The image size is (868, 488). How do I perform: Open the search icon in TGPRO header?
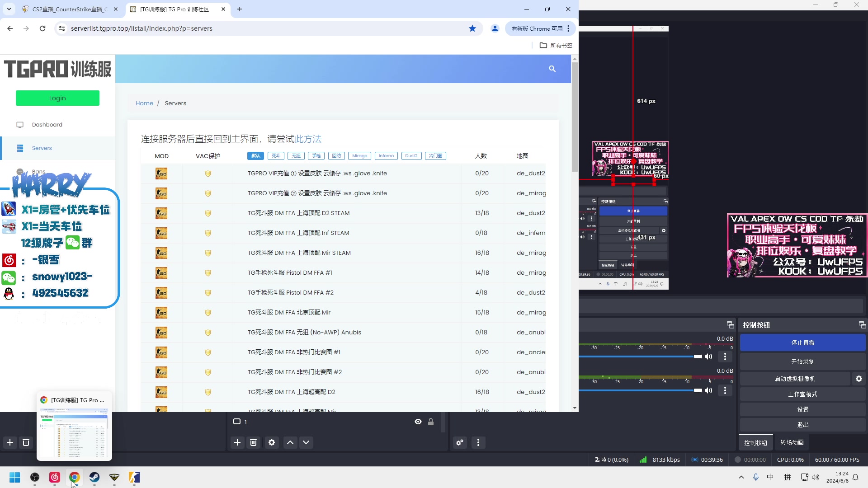(552, 69)
